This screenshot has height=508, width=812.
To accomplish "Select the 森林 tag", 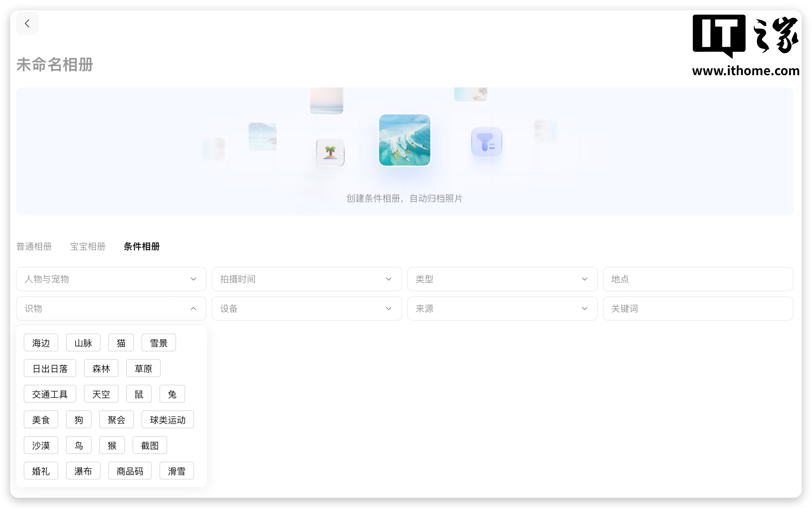I will click(x=101, y=368).
